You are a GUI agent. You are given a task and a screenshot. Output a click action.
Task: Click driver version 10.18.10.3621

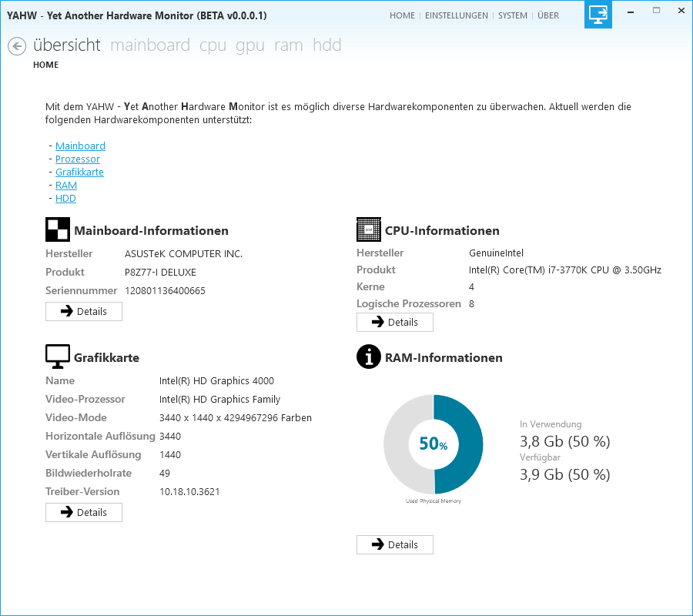pyautogui.click(x=189, y=492)
